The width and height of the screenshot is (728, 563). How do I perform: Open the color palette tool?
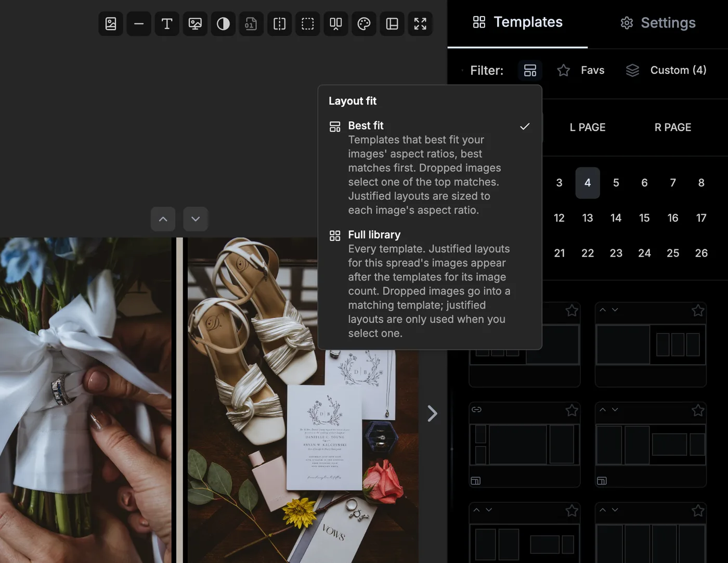[364, 23]
